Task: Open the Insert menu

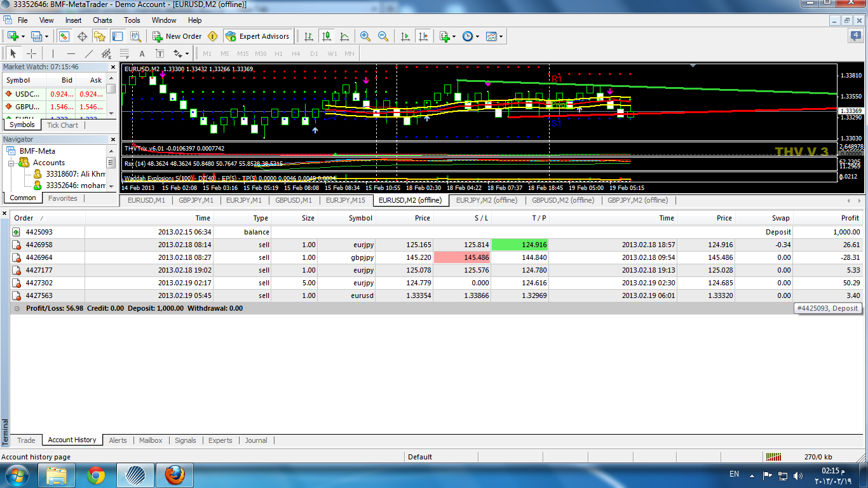Action: pos(73,20)
